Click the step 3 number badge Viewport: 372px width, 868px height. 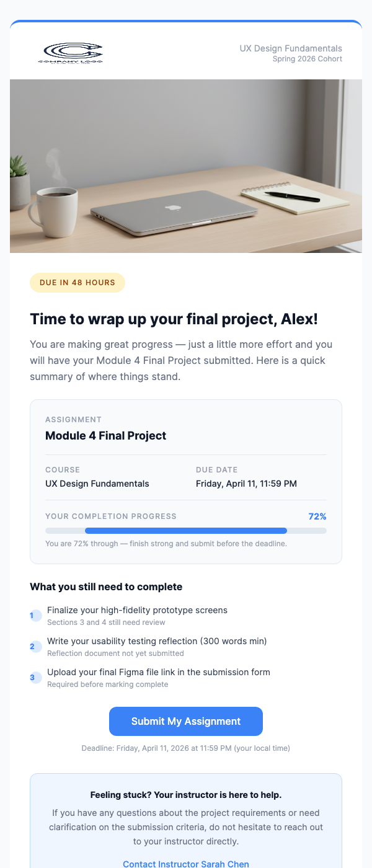point(35,678)
